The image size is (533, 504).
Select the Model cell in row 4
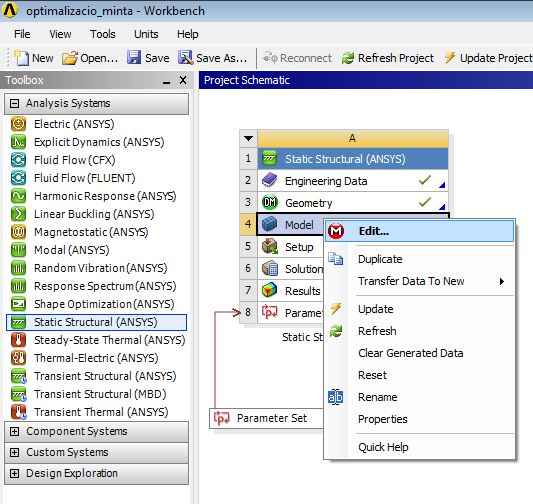(x=290, y=224)
